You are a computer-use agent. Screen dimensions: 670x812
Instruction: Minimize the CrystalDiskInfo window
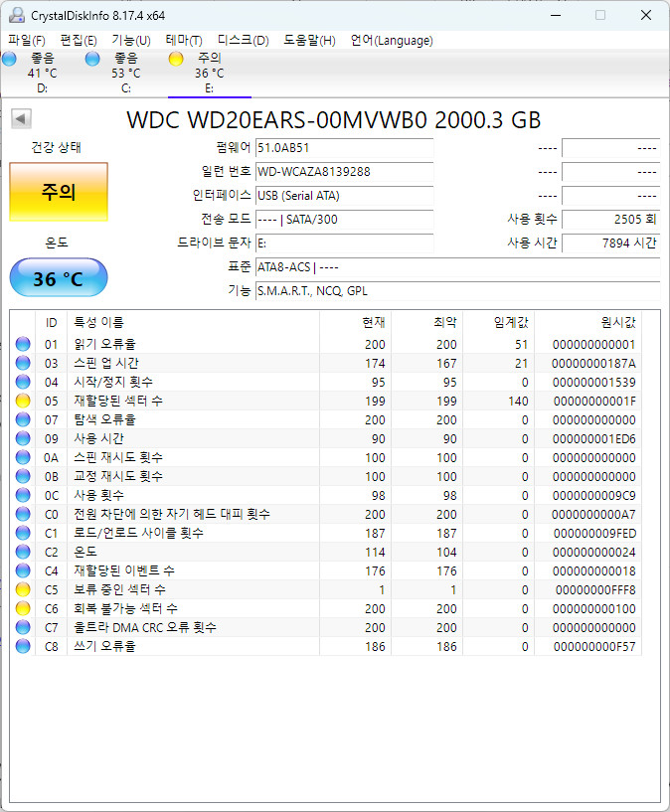[x=556, y=15]
